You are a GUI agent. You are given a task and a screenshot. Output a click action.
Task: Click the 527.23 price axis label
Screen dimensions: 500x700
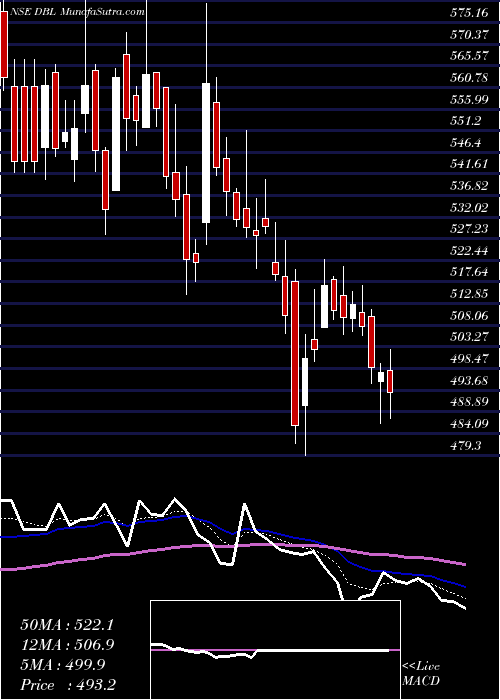(469, 229)
